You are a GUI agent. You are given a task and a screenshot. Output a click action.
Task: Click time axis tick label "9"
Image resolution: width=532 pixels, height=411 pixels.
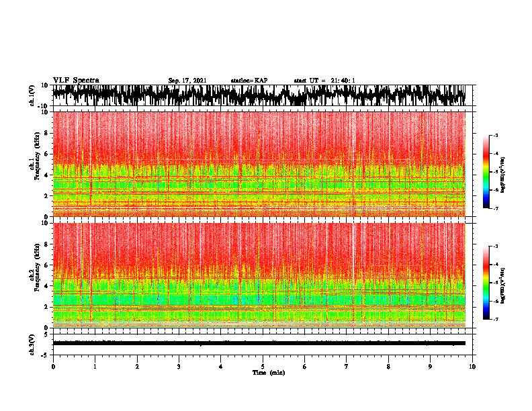point(430,367)
